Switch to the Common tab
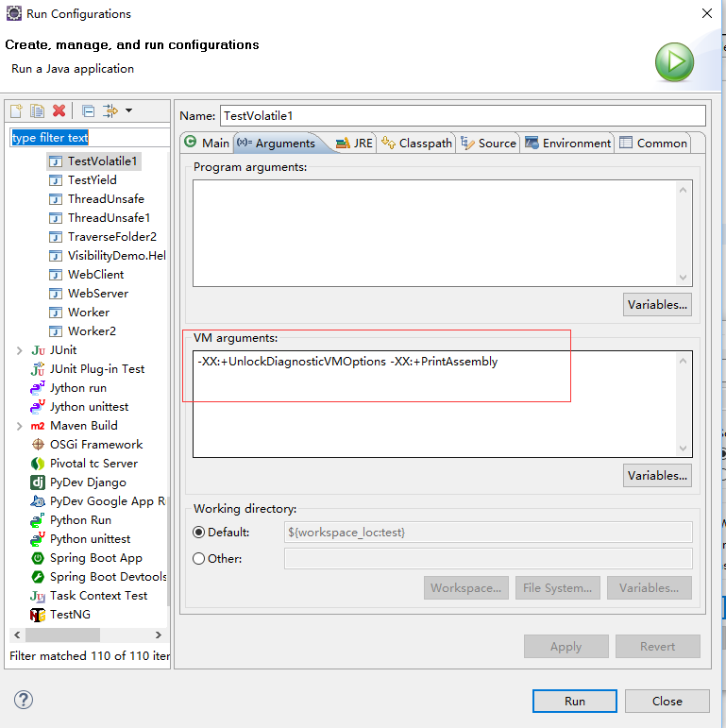The image size is (726, 728). [x=653, y=143]
